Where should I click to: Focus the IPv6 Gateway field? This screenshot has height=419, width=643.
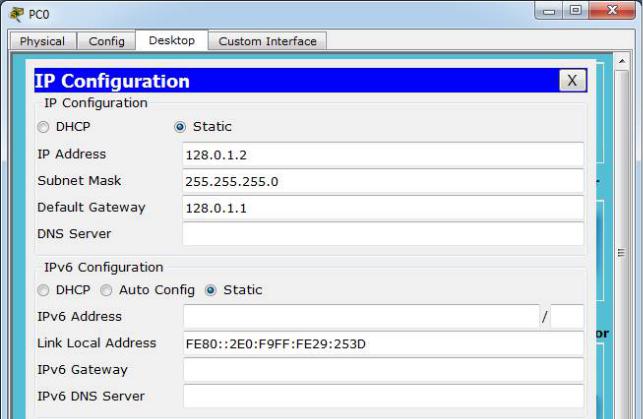[383, 370]
